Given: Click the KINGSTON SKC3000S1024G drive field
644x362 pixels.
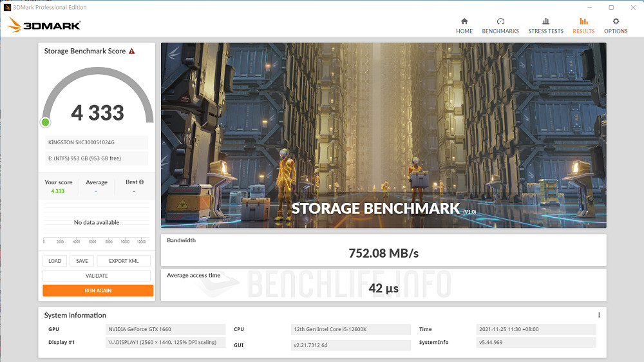Looking at the screenshot, I should pyautogui.click(x=97, y=142).
